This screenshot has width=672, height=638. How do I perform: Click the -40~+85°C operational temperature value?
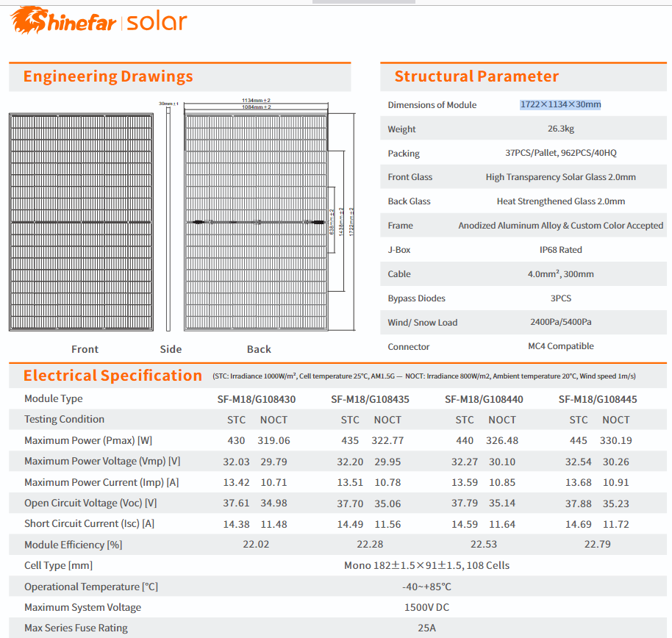click(x=427, y=587)
